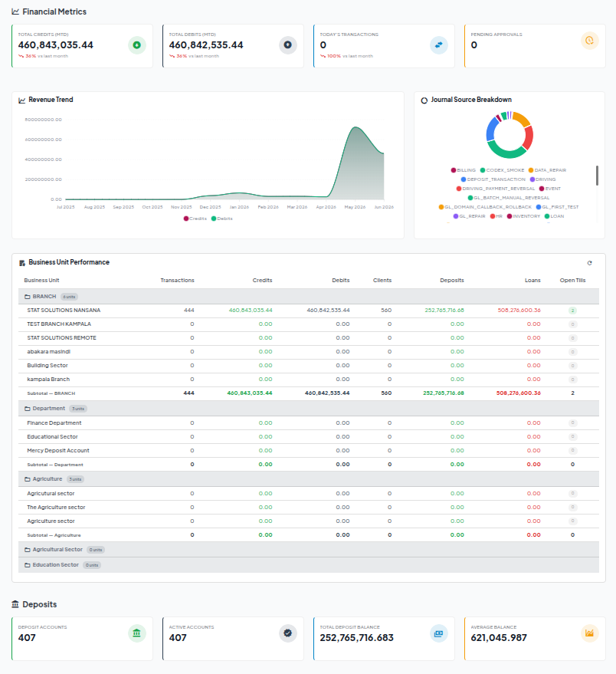Click the BRANCH 6 units badge
This screenshot has height=674, width=616.
(x=69, y=297)
